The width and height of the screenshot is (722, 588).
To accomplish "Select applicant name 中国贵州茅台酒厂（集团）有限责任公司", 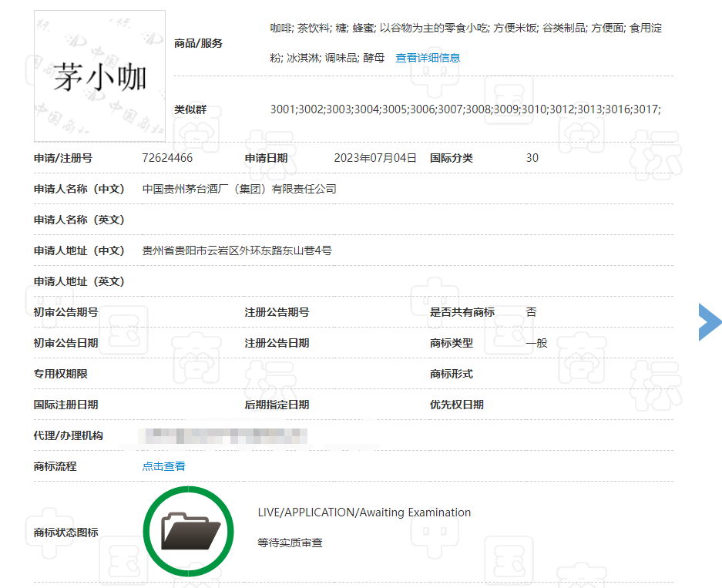I will (x=240, y=189).
